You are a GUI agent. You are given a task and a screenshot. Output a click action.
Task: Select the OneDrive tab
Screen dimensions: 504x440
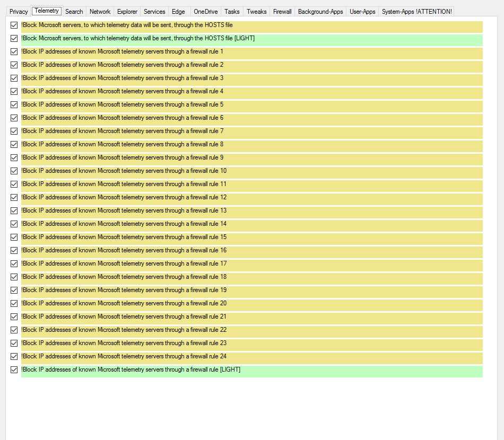206,12
